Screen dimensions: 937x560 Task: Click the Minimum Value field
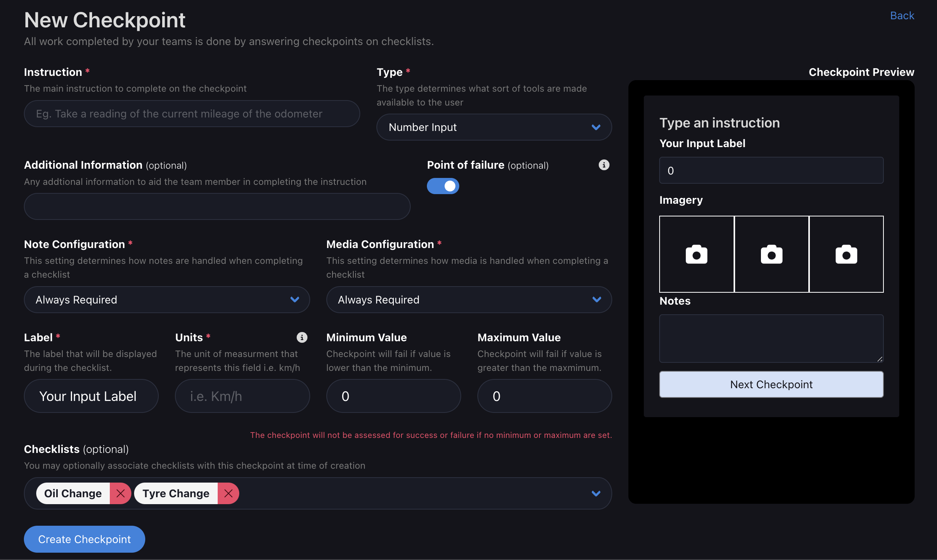[x=393, y=396]
